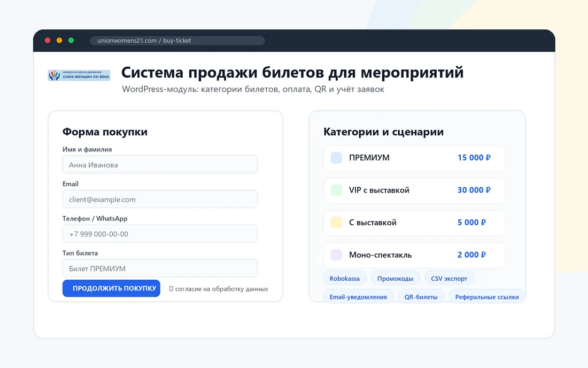The height and width of the screenshot is (368, 588).
Task: Click the WordPress-модуль subtitle text
Action: tap(253, 89)
